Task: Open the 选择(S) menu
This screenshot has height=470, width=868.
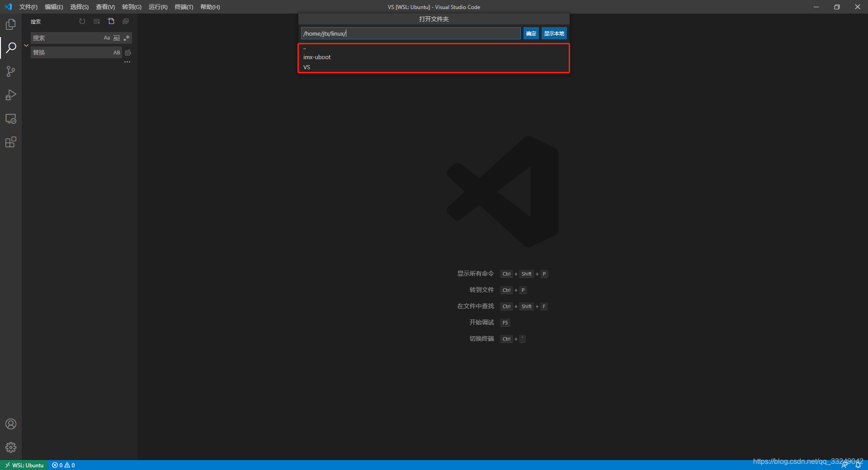Action: tap(79, 7)
